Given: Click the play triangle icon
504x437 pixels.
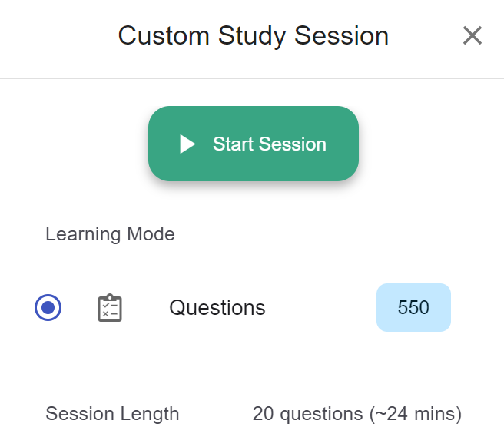Looking at the screenshot, I should pos(187,144).
